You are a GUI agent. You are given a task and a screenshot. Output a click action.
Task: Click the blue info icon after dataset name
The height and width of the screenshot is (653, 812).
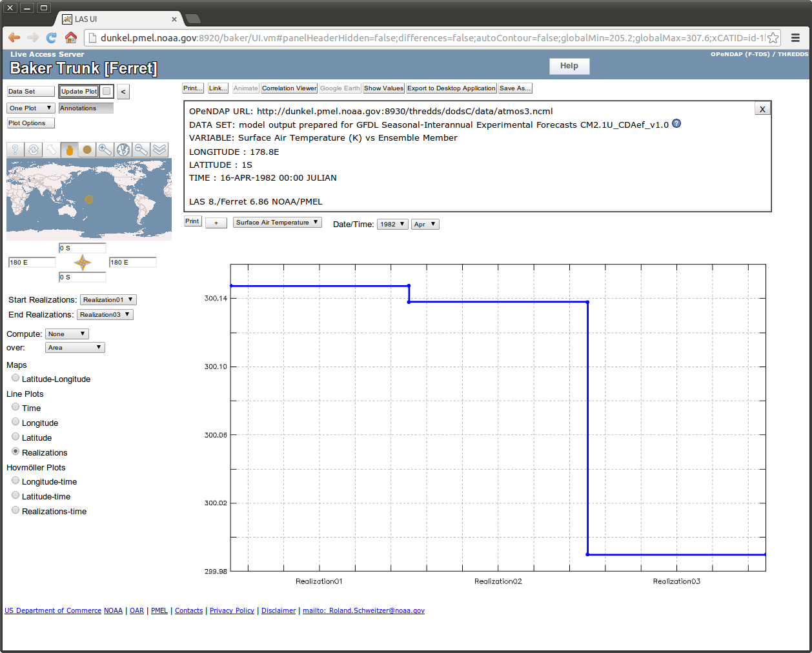tap(676, 124)
